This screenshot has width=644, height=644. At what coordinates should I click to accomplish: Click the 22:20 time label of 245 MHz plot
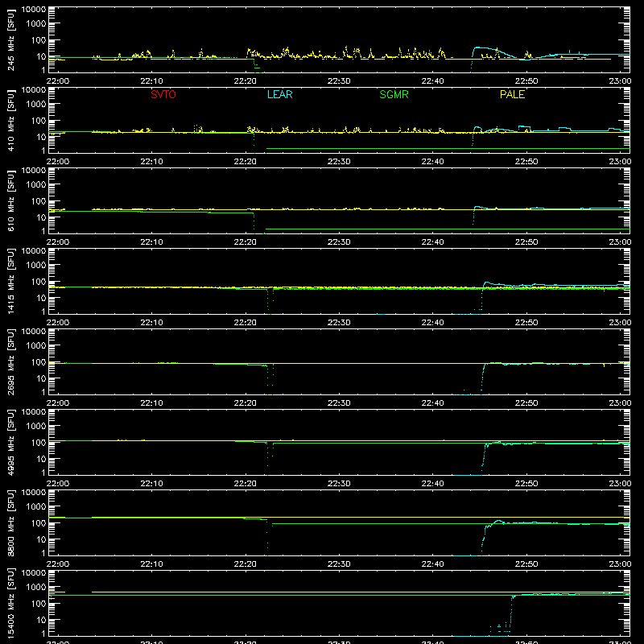pyautogui.click(x=246, y=81)
